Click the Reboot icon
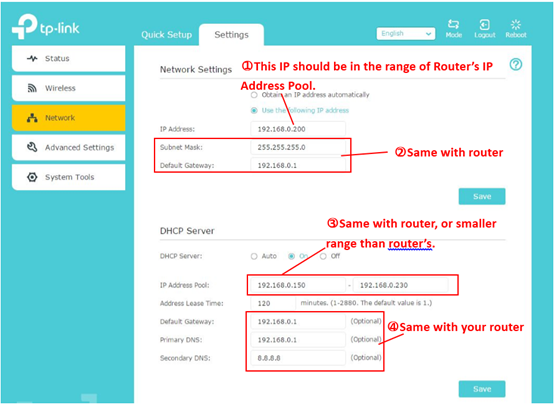554x404 pixels. pos(516,24)
